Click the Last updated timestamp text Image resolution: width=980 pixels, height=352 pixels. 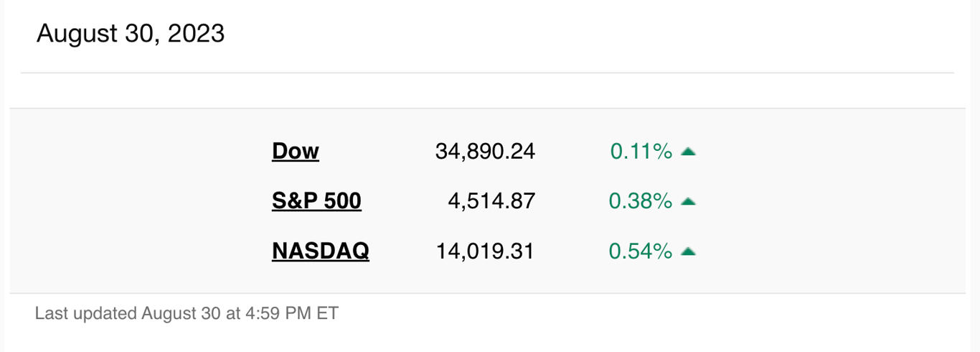[x=187, y=313]
